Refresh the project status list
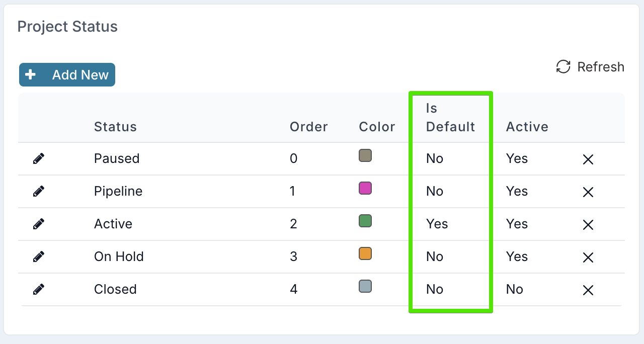 pyautogui.click(x=590, y=67)
